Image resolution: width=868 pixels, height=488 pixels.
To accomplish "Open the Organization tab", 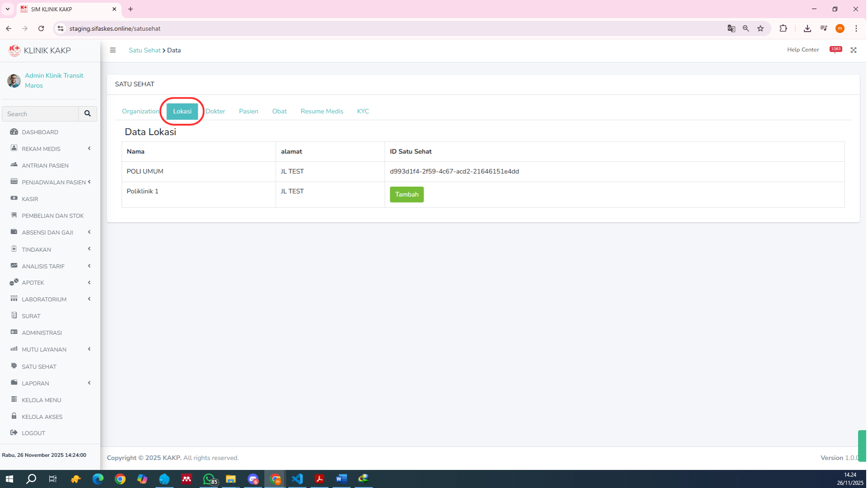I will point(140,111).
